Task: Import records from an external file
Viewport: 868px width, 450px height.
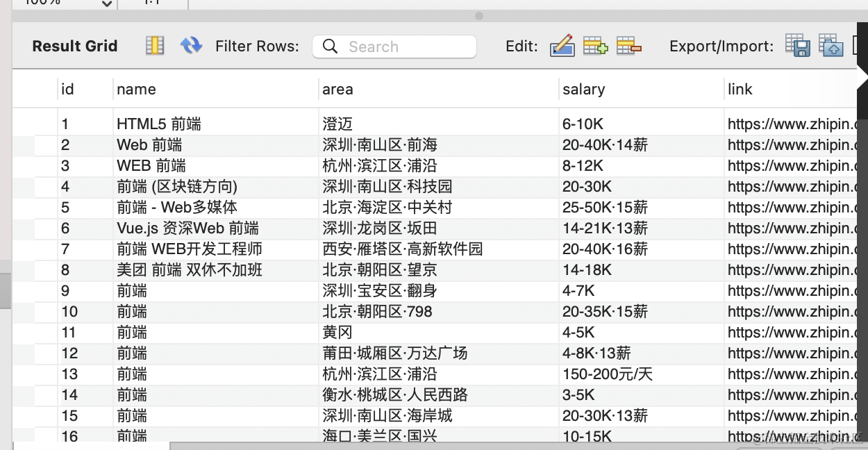Action: coord(831,46)
